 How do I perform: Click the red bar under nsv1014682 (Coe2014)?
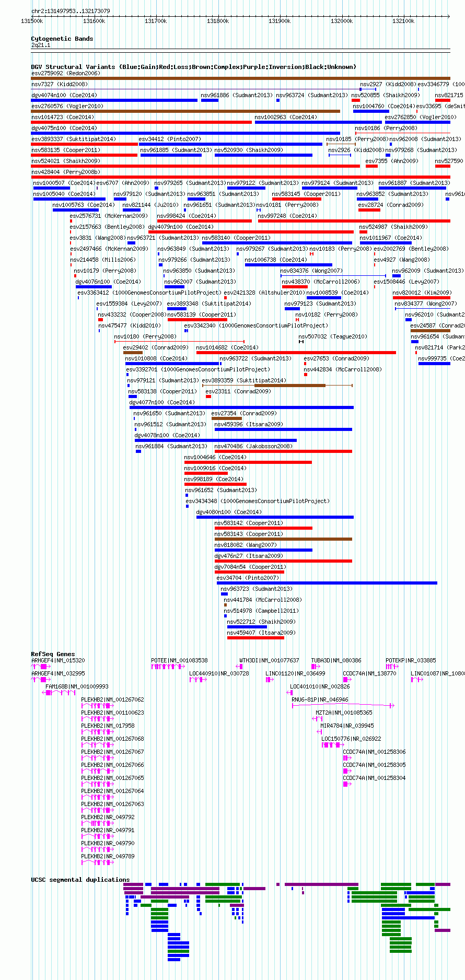[296, 353]
